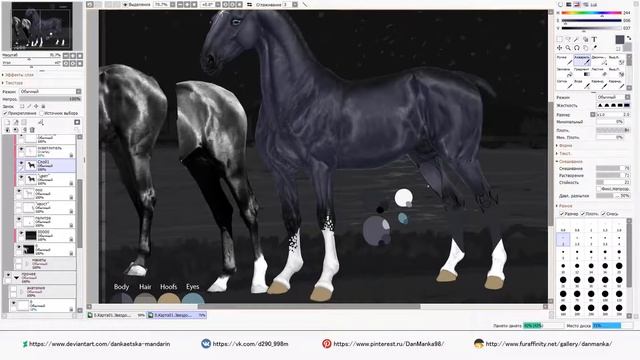Screen dimensions: 640x360
Task: Click the Pinterest logo icon in footer
Action: coord(327,344)
